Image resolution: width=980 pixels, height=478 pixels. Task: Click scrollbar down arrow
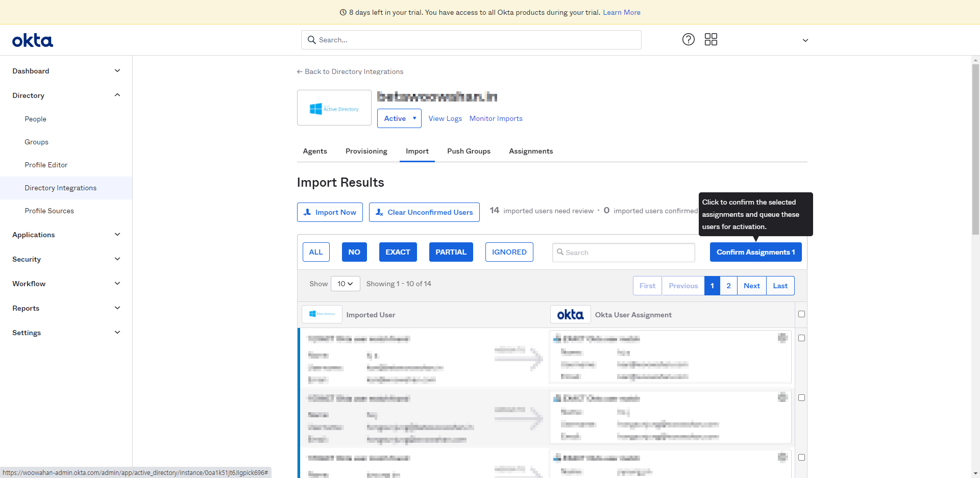975,473
